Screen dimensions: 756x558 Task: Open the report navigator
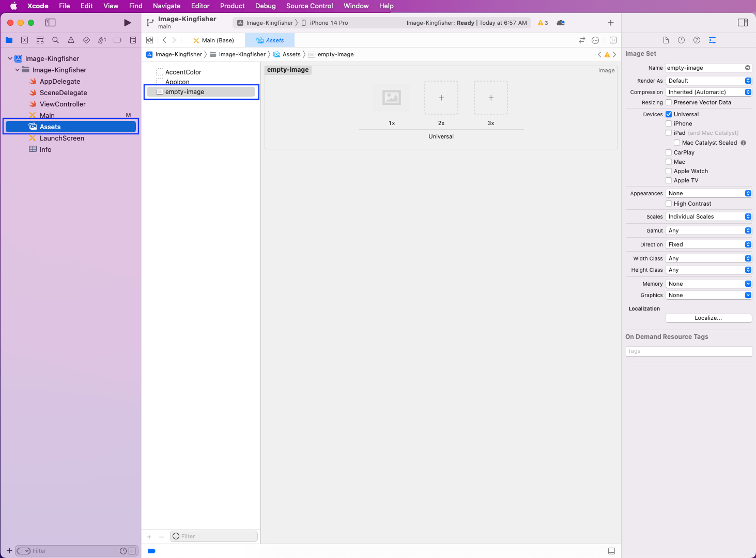pyautogui.click(x=133, y=40)
